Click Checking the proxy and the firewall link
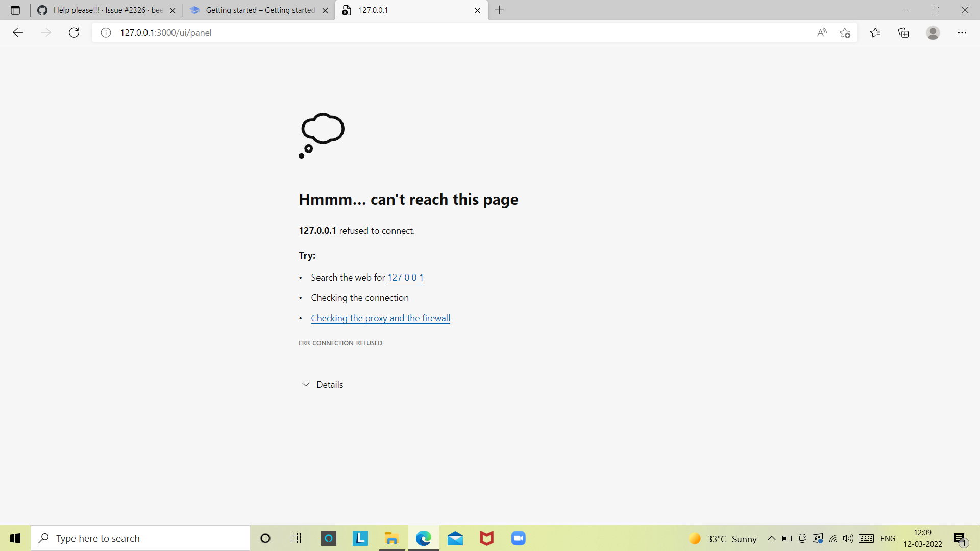The image size is (980, 551). 380,318
